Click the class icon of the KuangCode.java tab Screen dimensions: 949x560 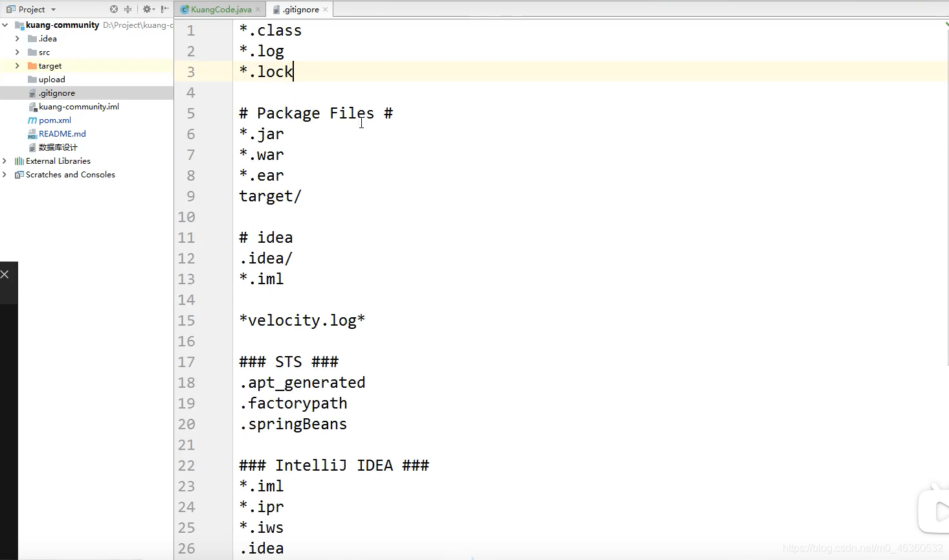184,10
